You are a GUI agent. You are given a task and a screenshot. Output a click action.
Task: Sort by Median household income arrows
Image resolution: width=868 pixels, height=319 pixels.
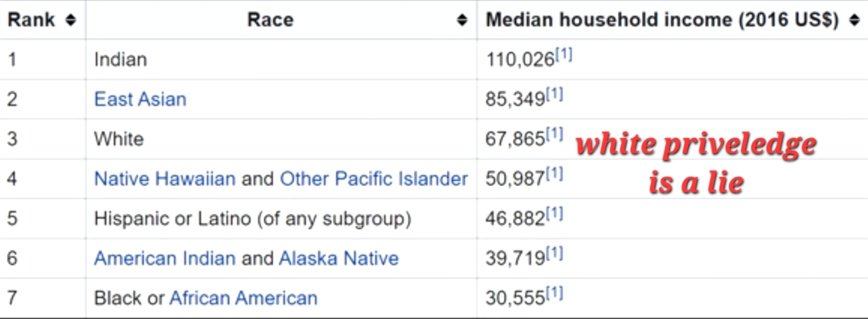click(x=854, y=20)
